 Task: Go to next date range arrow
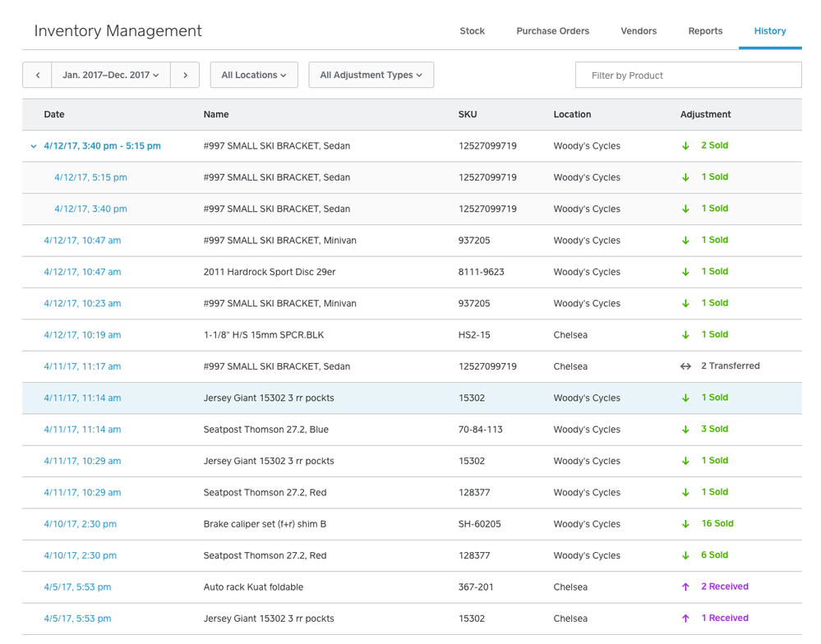pos(185,75)
